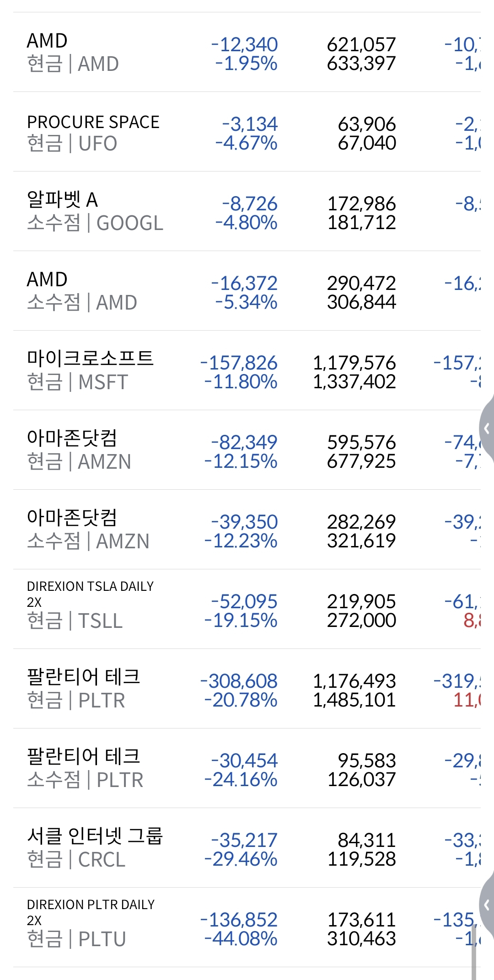
Task: Select the 서클 인터넷 그룹 CRCL holding
Action: pyautogui.click(x=95, y=848)
